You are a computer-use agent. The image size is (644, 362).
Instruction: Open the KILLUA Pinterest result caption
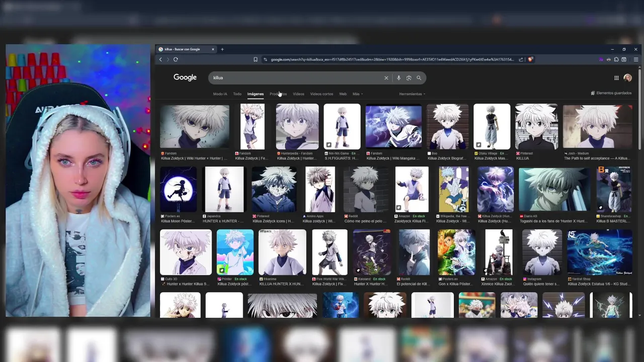click(522, 158)
